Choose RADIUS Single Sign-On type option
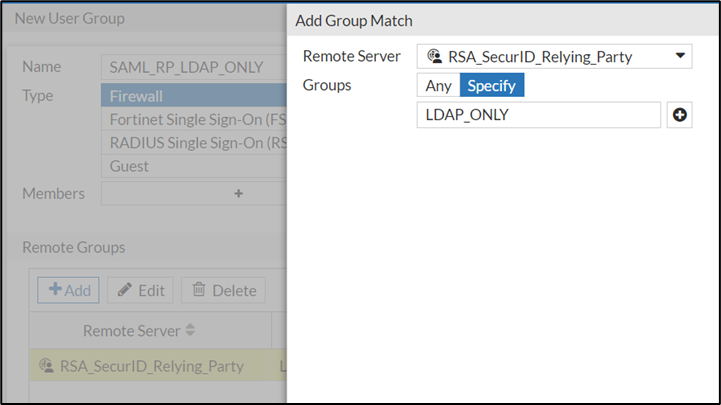 (x=192, y=143)
